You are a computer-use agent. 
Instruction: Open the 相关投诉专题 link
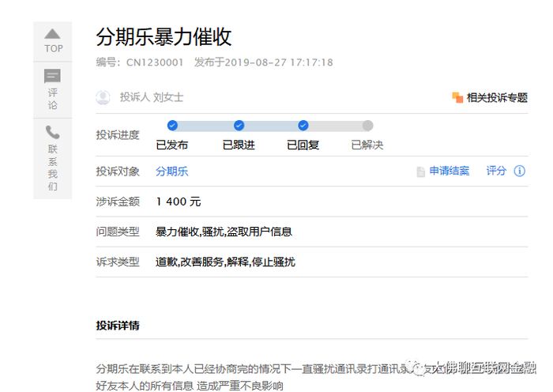click(497, 98)
